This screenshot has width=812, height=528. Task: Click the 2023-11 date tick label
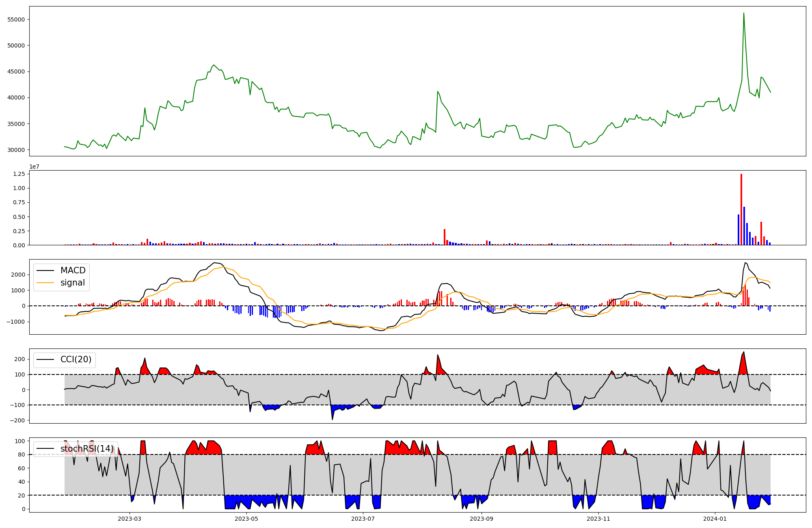(x=598, y=519)
